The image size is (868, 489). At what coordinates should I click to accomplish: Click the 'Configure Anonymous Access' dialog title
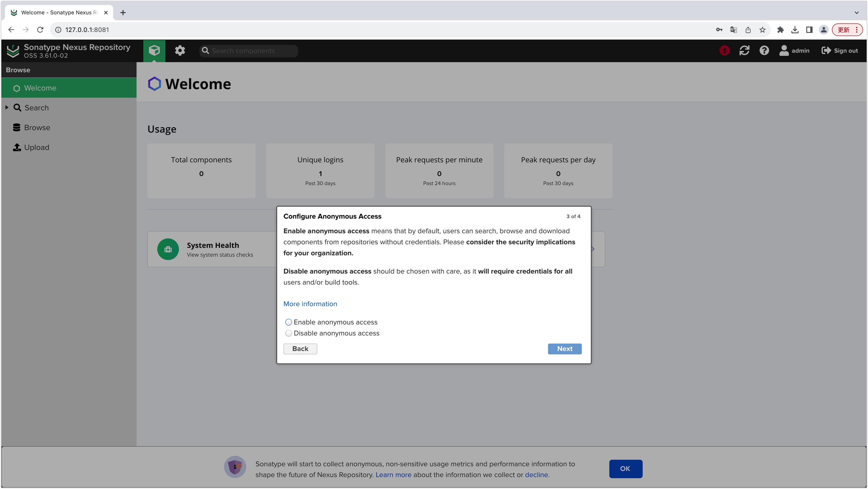332,216
